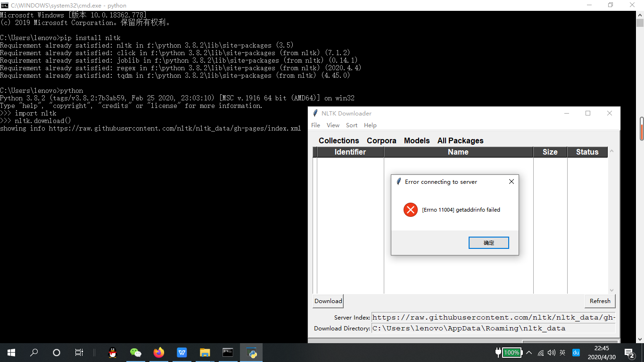The height and width of the screenshot is (362, 644).
Task: Click the Download button in NLTK Downloader
Action: coord(328,301)
